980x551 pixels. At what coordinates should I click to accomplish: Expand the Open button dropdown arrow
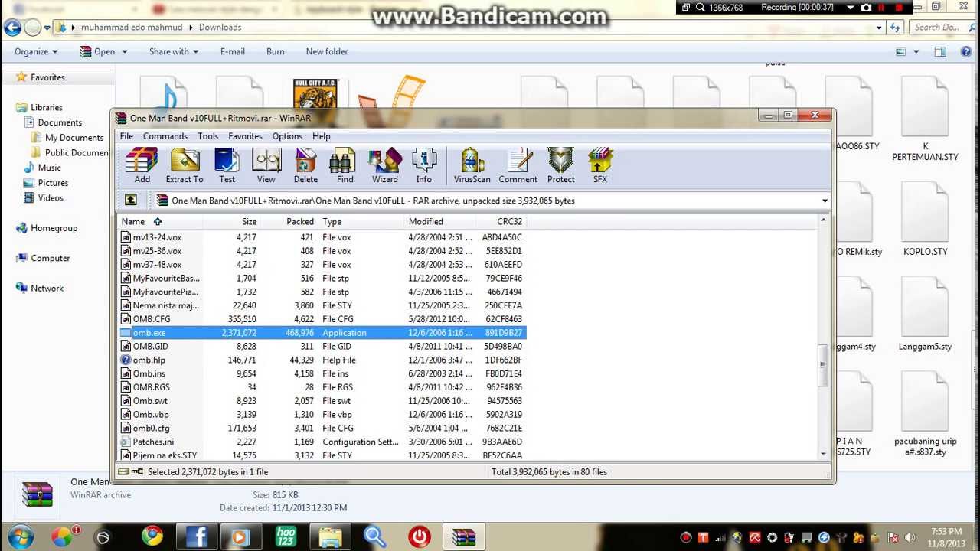pyautogui.click(x=124, y=52)
